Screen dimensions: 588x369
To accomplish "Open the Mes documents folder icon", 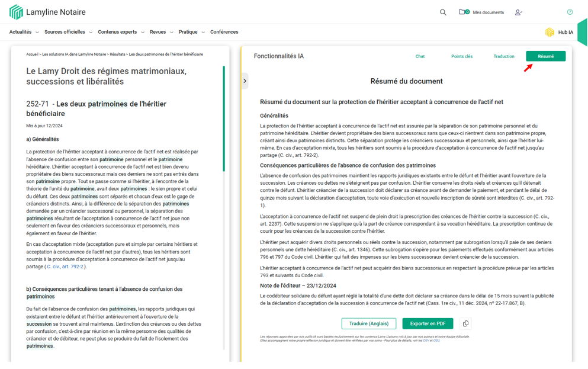I will [462, 12].
